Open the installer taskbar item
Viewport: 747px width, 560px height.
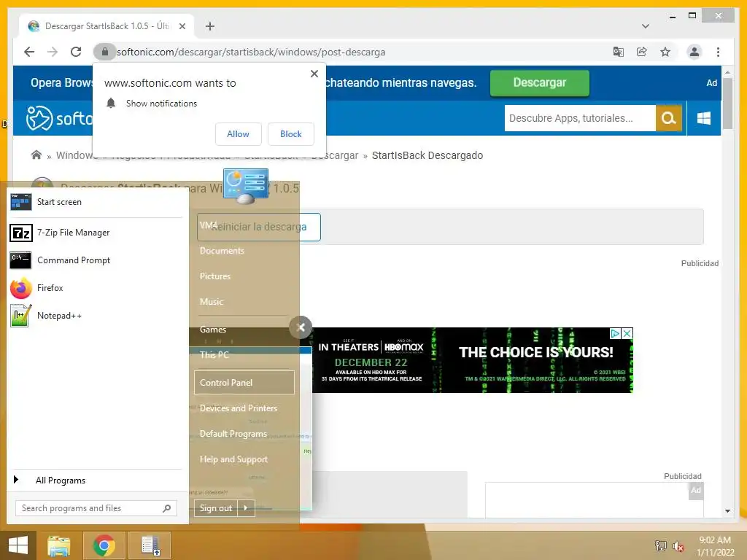point(150,545)
